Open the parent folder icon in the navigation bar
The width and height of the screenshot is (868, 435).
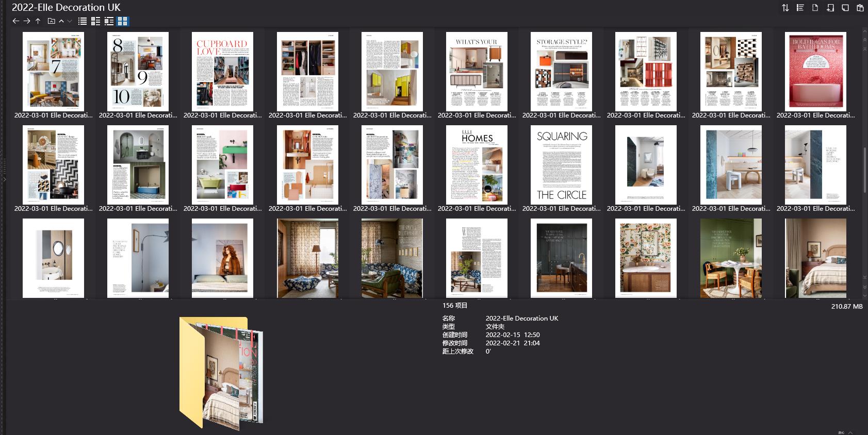coord(51,21)
